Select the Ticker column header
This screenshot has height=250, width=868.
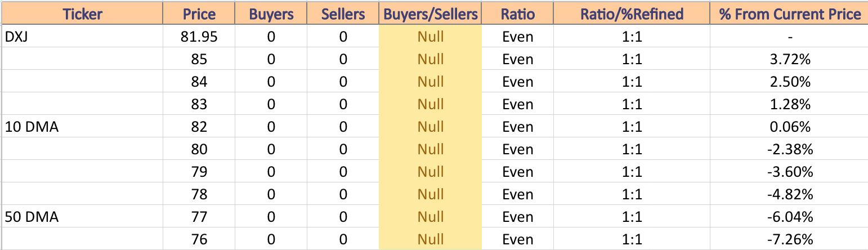pyautogui.click(x=82, y=14)
